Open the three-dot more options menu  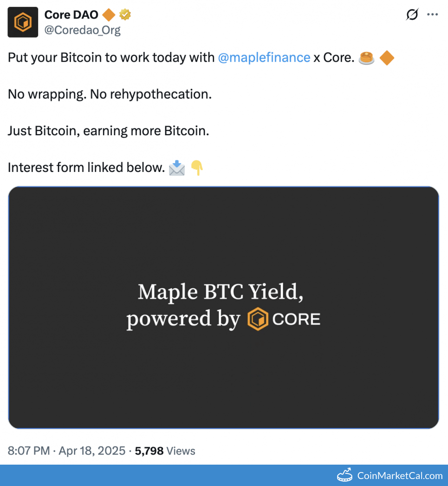(432, 15)
